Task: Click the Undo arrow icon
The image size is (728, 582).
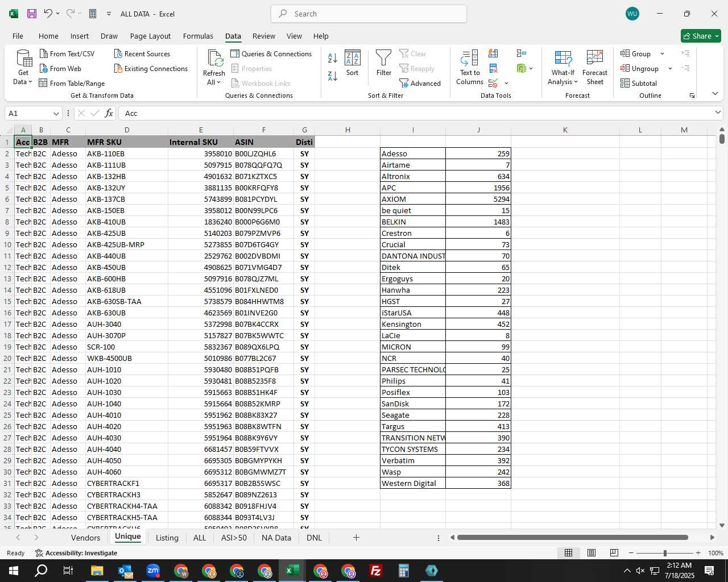Action: (x=48, y=14)
